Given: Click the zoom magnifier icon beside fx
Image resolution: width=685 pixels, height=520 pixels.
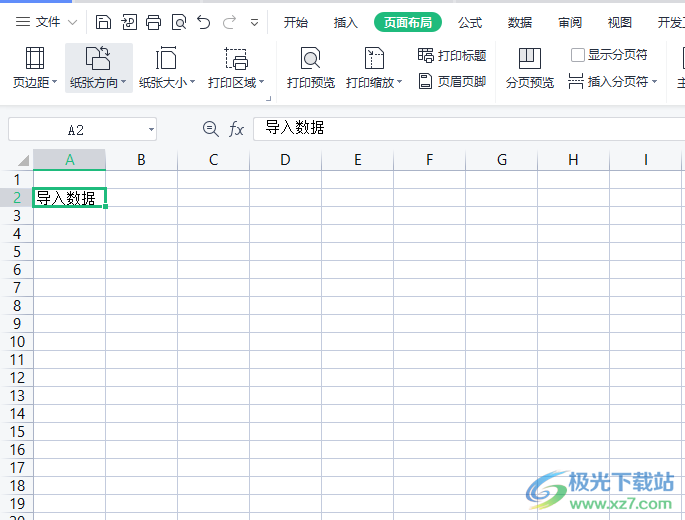Looking at the screenshot, I should 211,129.
